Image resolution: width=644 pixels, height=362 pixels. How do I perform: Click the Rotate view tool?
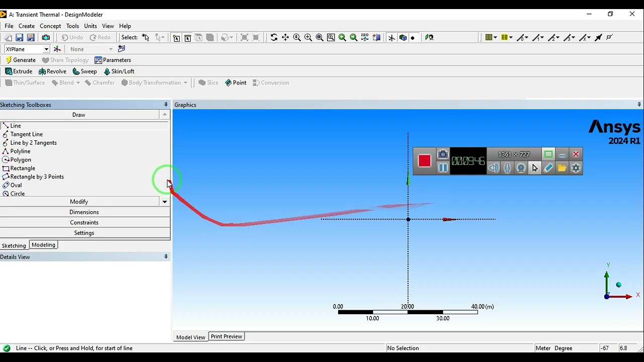point(274,38)
